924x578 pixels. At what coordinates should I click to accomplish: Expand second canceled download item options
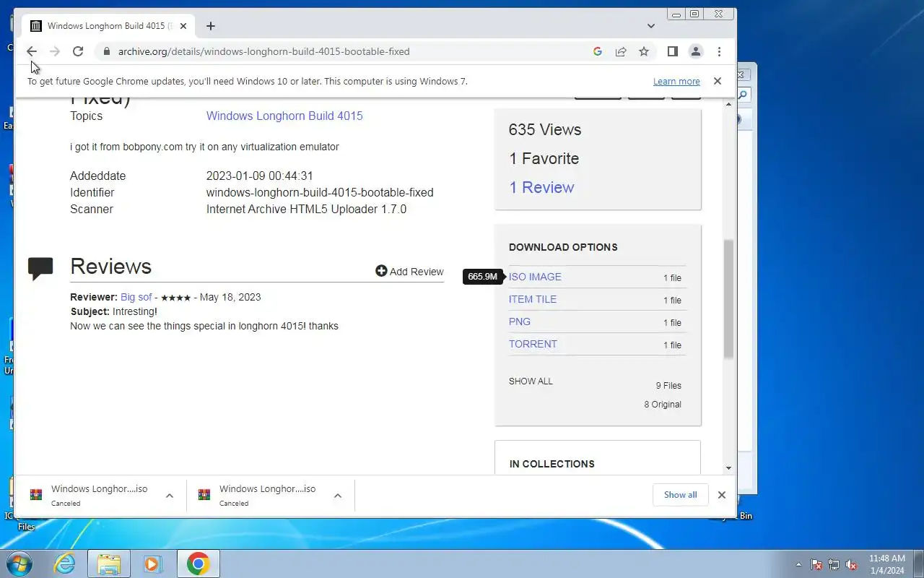(x=338, y=496)
